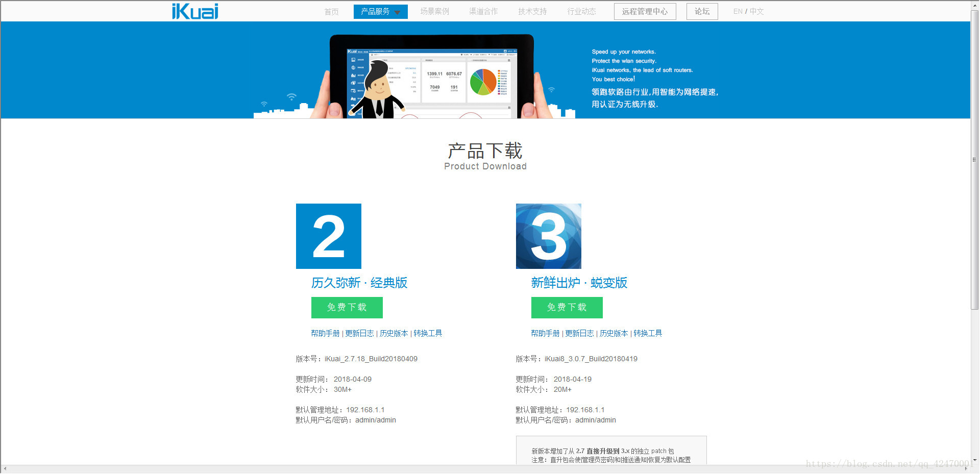Open 历史版本 for version 3
980x474 pixels.
614,333
